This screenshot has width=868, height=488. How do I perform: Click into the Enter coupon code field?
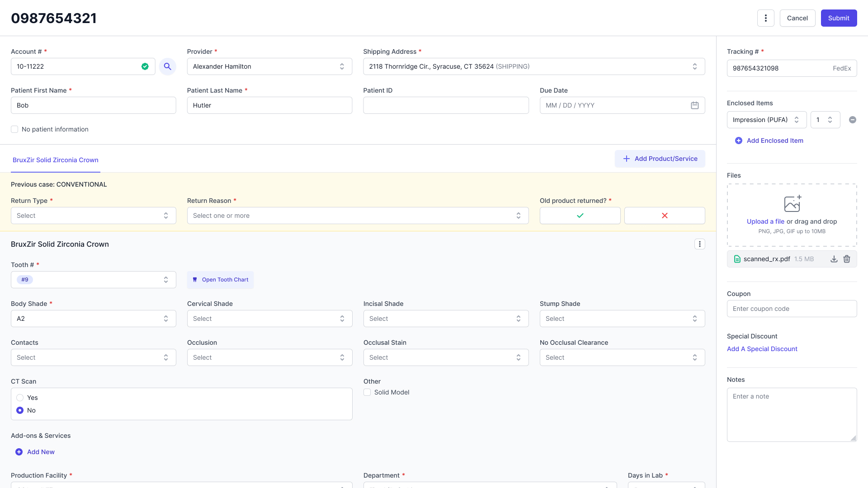pyautogui.click(x=791, y=309)
